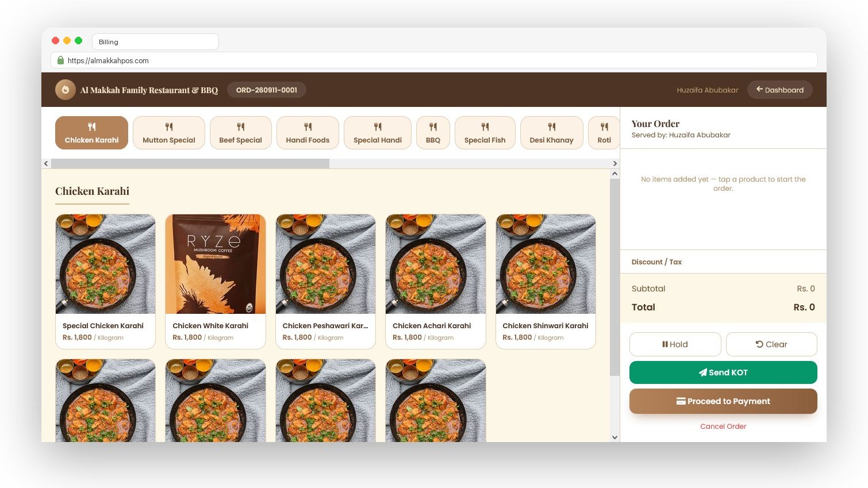
Task: Switch to Mutton Special category
Action: point(169,133)
